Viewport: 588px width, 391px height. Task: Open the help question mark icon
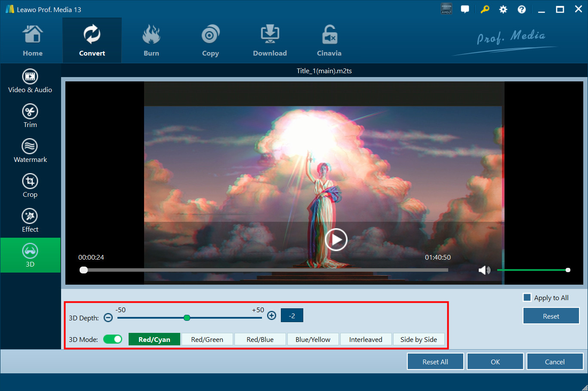tap(521, 9)
